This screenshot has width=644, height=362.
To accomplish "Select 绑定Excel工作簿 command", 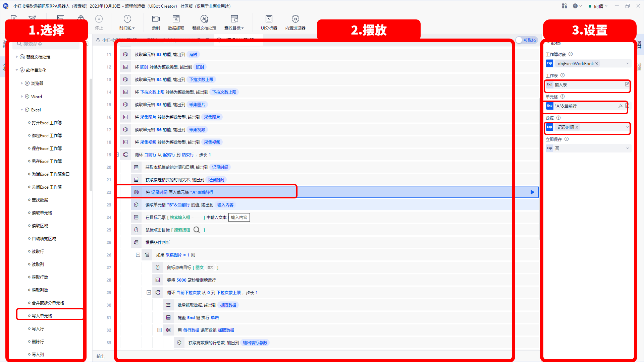I will (x=47, y=135).
